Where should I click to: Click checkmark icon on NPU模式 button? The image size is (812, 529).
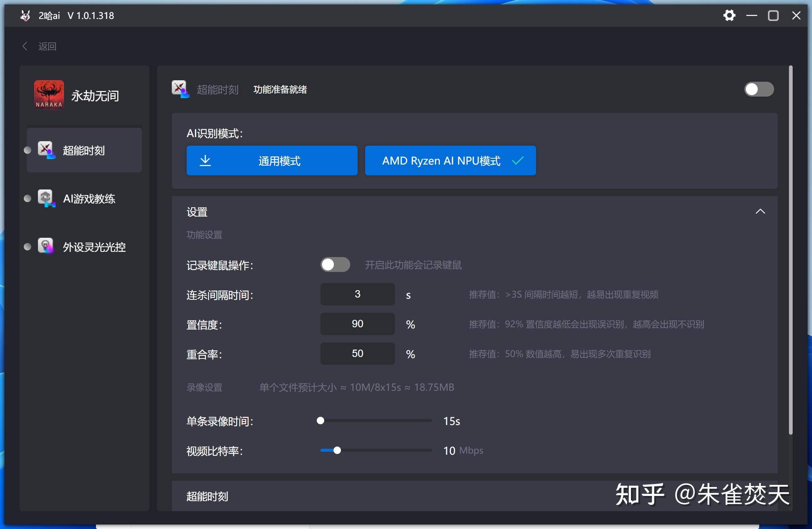[x=518, y=160]
